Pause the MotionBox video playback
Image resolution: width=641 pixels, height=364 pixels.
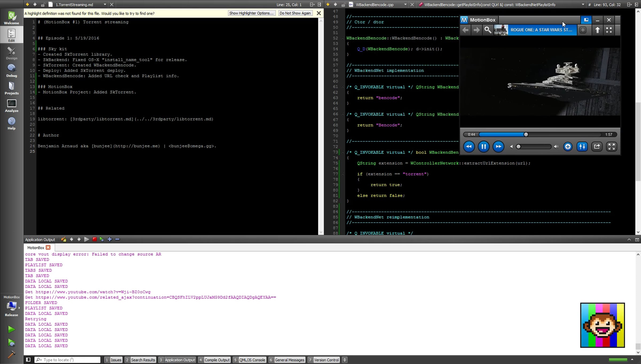pyautogui.click(x=483, y=146)
